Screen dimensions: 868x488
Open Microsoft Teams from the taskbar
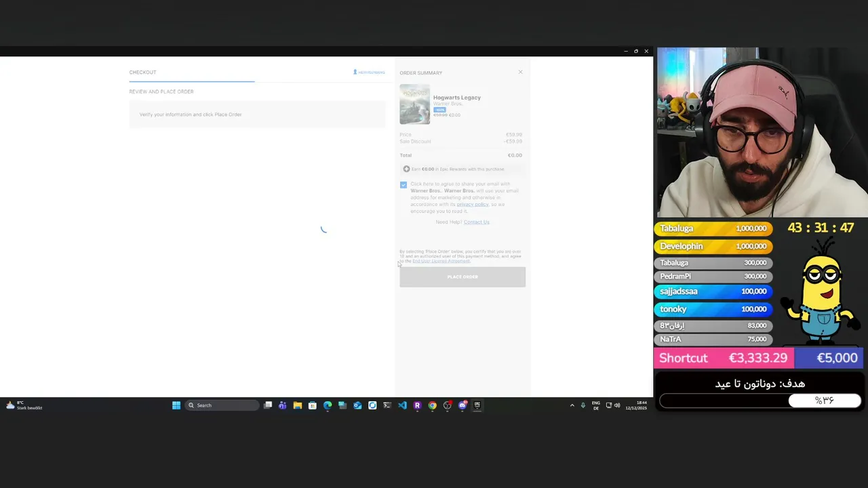pos(283,405)
